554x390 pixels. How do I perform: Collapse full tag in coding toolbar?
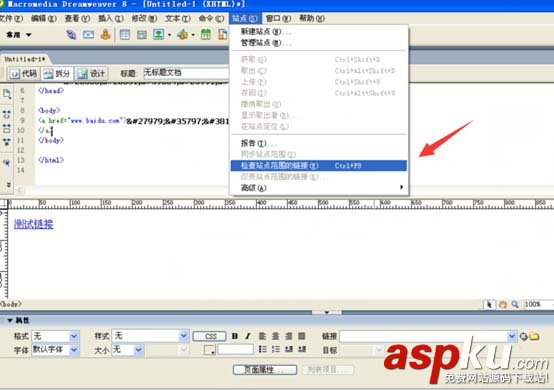pos(7,114)
